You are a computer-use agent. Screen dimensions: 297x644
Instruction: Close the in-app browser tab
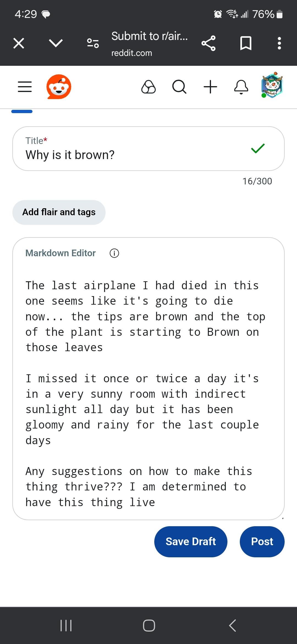[19, 43]
